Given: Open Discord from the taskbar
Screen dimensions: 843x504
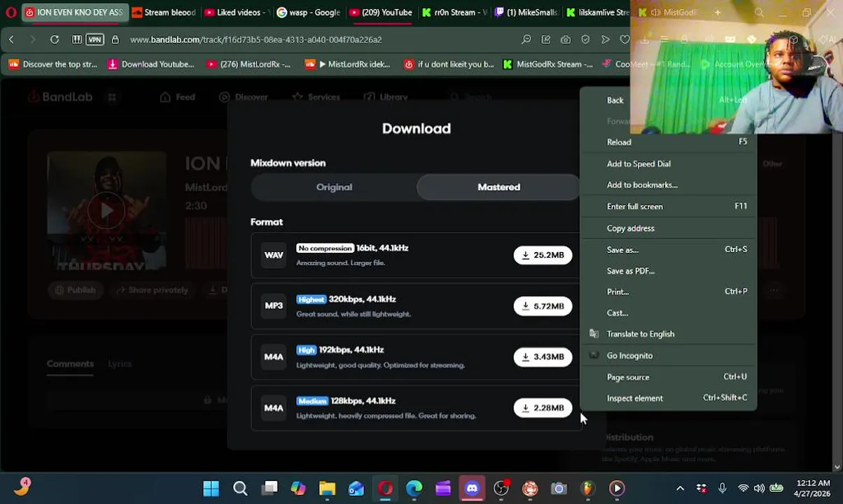Looking at the screenshot, I should point(472,489).
